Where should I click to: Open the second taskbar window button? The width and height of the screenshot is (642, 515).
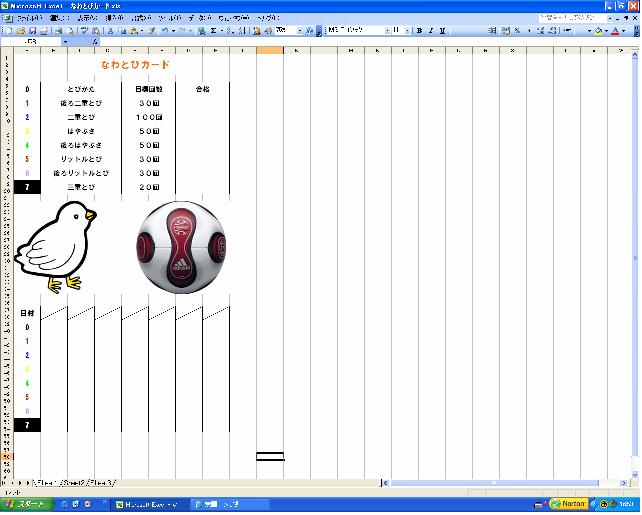[229, 506]
